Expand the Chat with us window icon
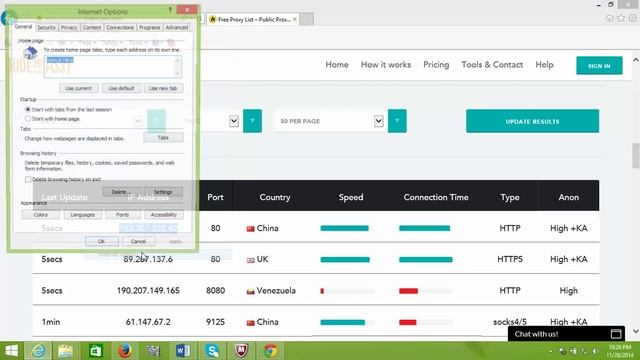The image size is (640, 360). pyautogui.click(x=616, y=334)
